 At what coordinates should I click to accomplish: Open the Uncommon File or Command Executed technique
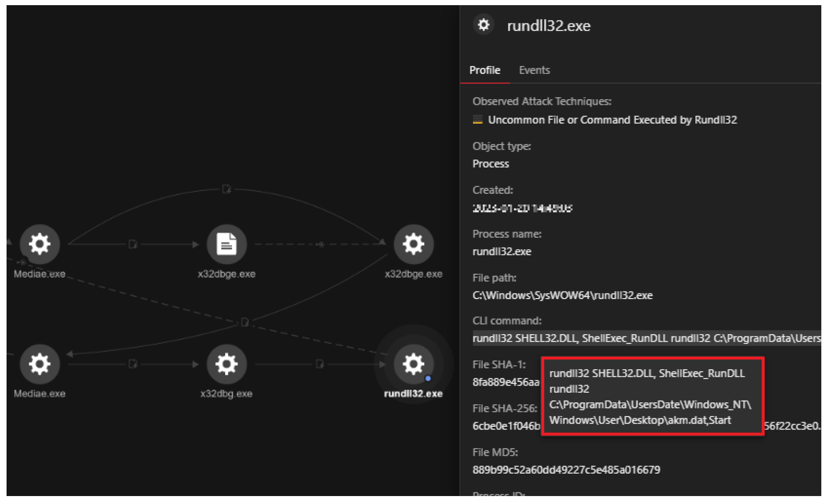coord(612,120)
